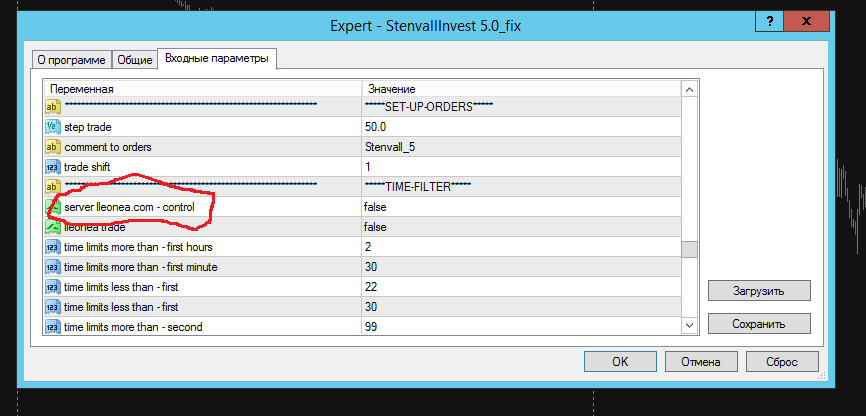Switch to the Общие tab
866x416 pixels.
click(135, 60)
